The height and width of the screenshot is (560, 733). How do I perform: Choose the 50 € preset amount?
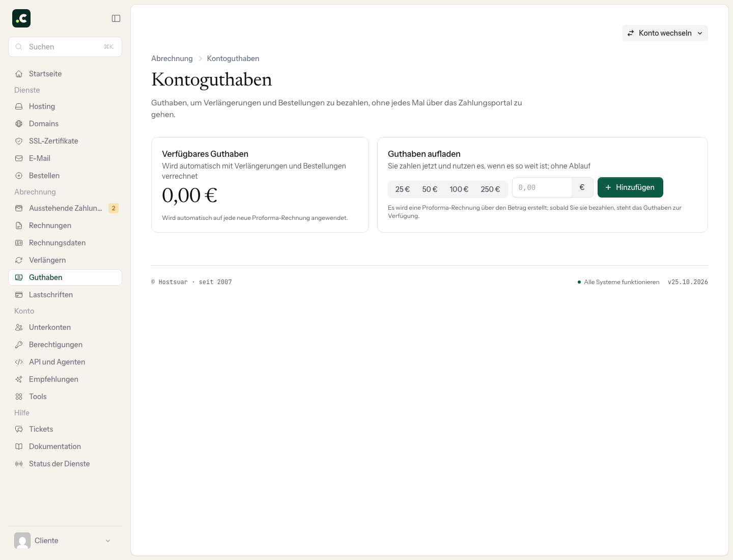[430, 189]
